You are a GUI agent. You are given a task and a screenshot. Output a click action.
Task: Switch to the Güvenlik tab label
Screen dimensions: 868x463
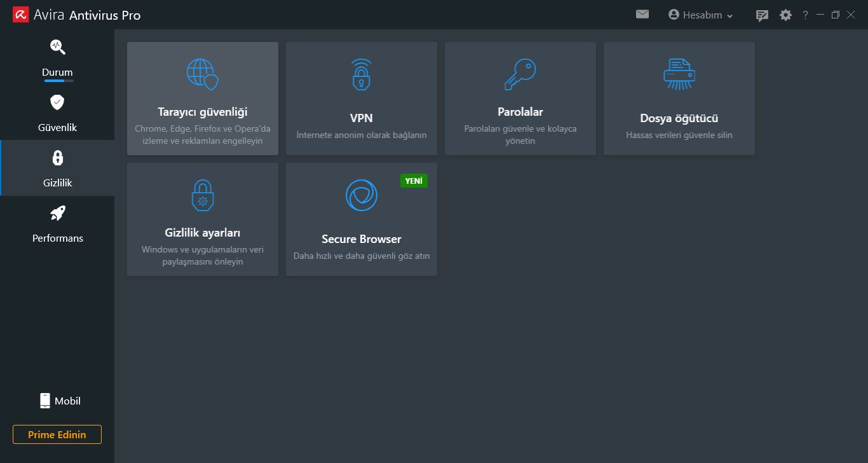pyautogui.click(x=57, y=127)
